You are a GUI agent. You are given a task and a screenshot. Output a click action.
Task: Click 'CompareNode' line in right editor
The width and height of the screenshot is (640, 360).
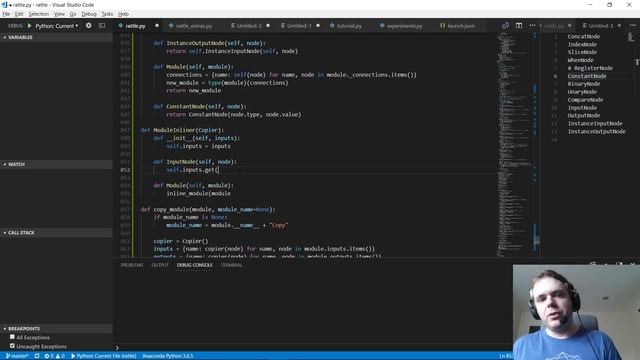coord(585,100)
